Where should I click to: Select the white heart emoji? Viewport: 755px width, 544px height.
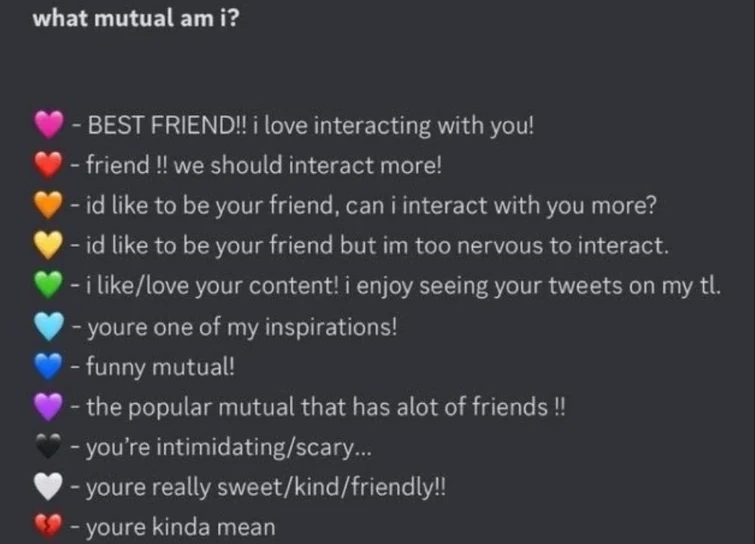click(49, 487)
